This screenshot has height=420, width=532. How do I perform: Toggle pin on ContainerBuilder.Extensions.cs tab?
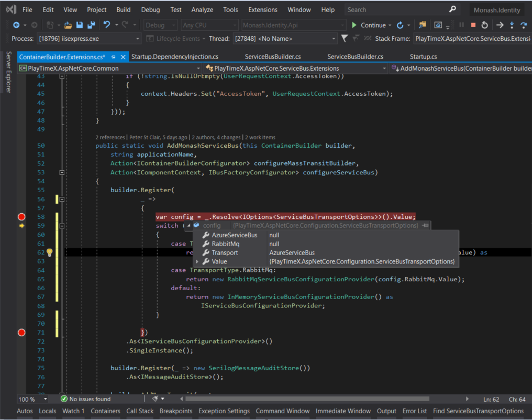tap(113, 57)
